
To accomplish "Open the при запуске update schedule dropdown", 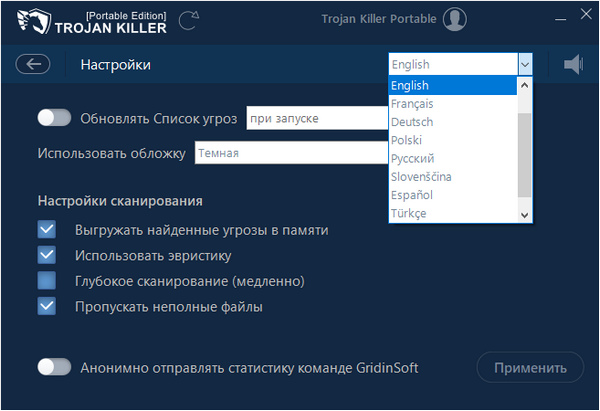I will coord(317,118).
